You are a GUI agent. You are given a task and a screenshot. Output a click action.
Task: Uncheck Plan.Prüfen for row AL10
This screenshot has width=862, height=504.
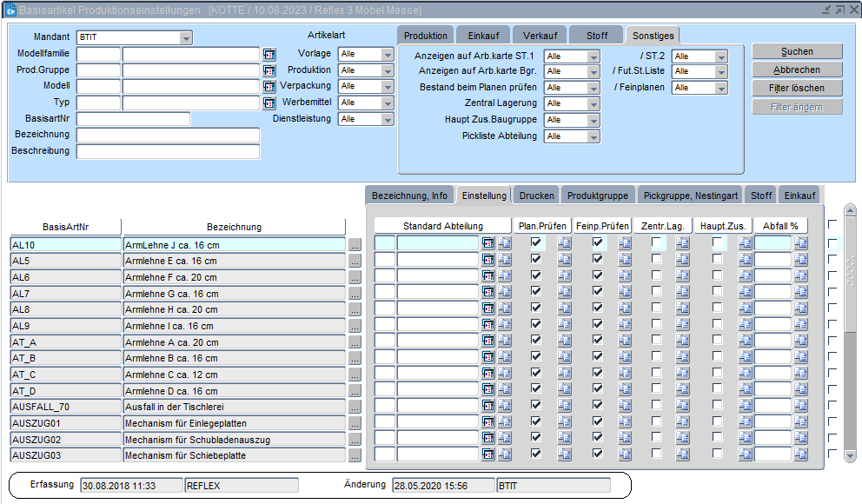[x=536, y=243]
